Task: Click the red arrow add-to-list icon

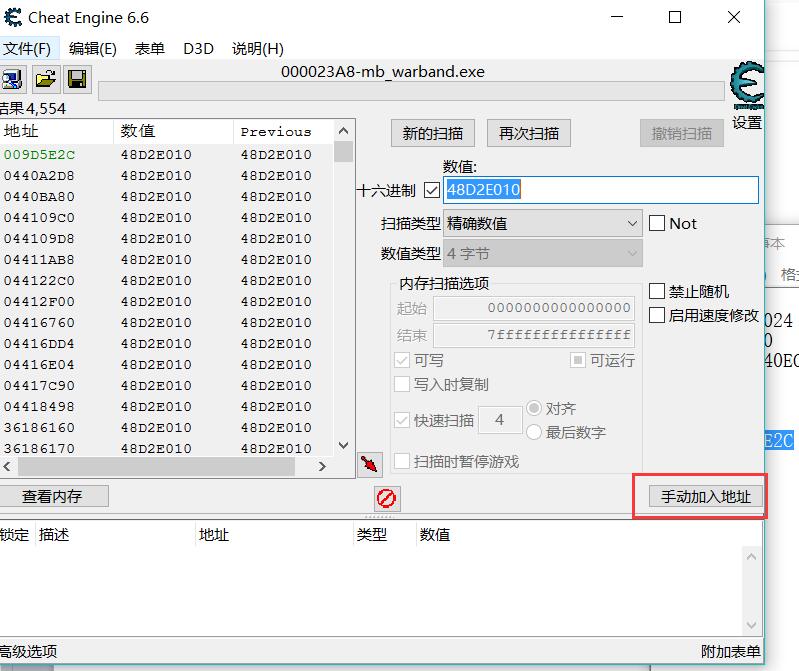Action: 370,464
